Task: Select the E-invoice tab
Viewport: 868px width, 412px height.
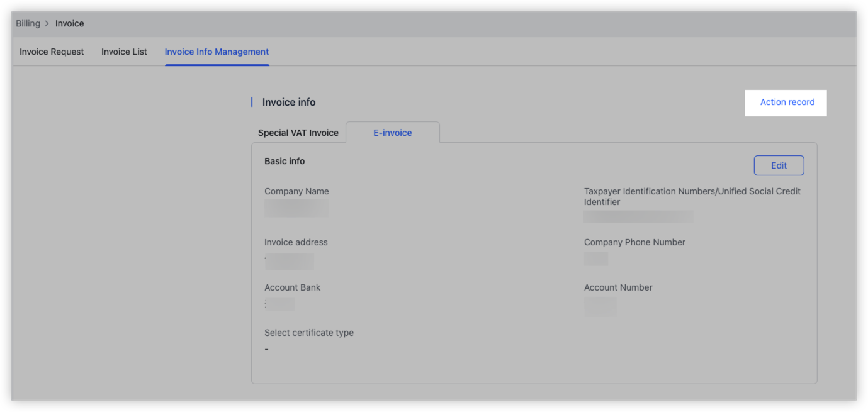Action: click(393, 133)
